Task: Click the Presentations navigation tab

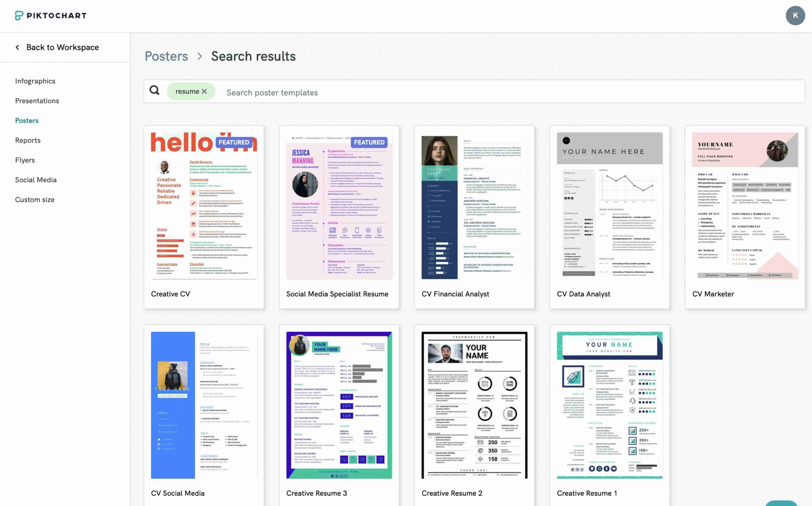Action: [37, 100]
